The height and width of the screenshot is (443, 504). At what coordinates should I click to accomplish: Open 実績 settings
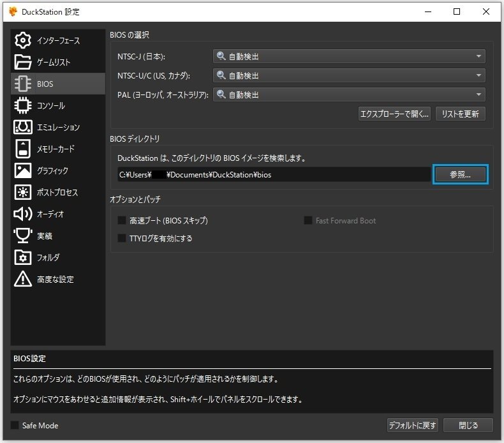[x=58, y=236]
